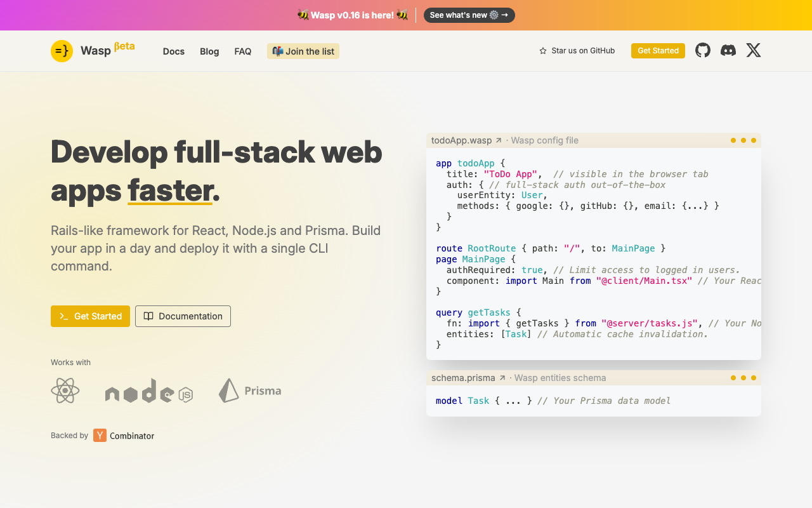
Task: Open the Docs menu item
Action: [174, 51]
